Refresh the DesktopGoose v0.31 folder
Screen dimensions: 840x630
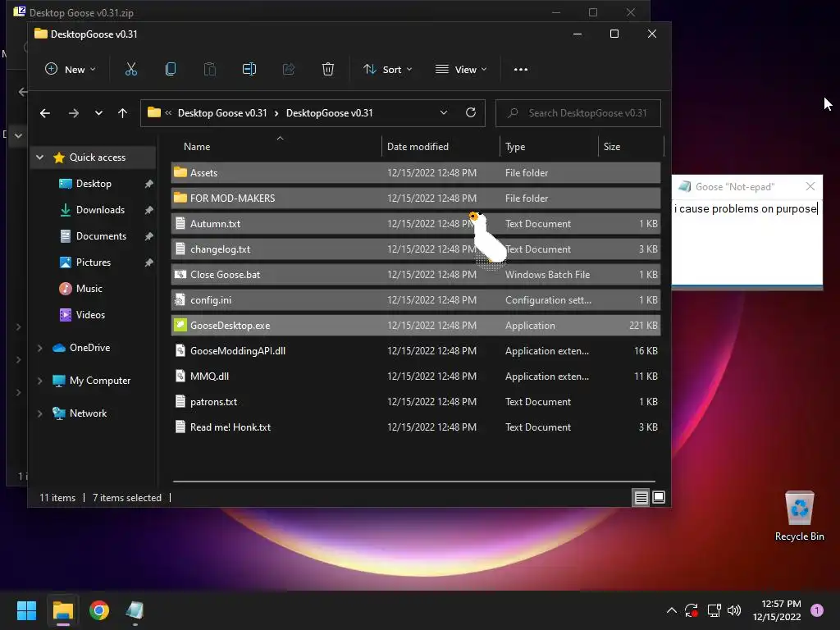click(471, 112)
